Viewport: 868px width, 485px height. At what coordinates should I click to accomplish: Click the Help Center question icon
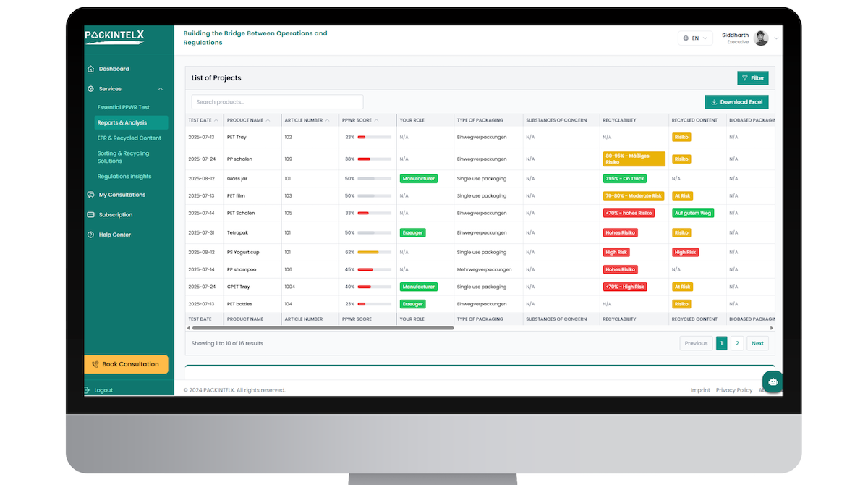(90, 235)
